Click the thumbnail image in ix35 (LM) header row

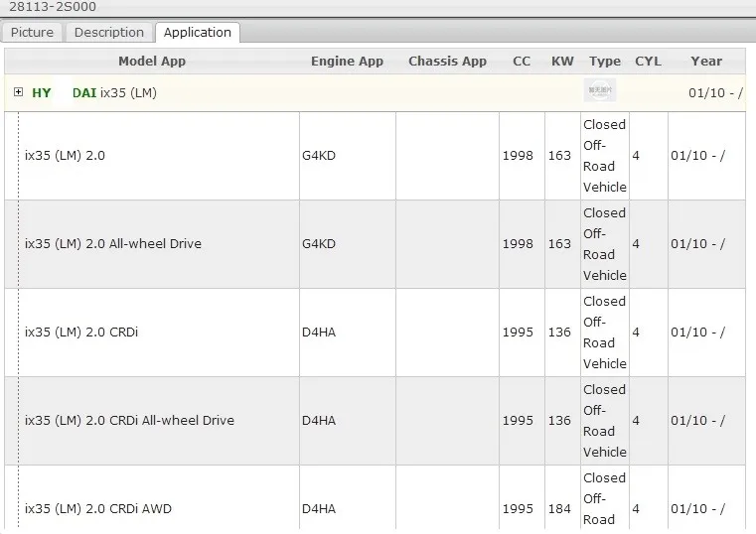pyautogui.click(x=600, y=90)
